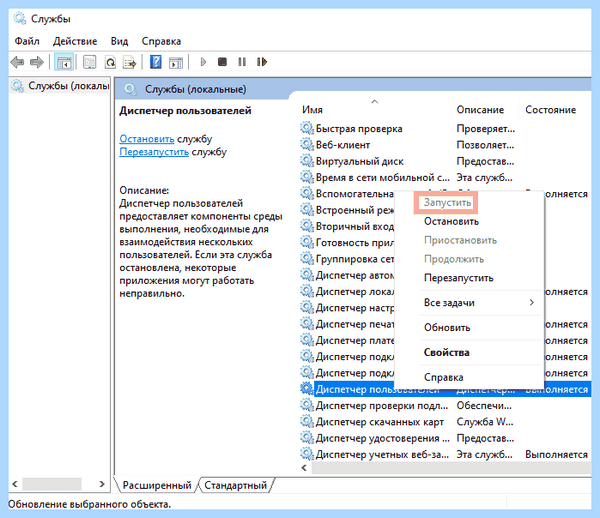This screenshot has height=518, width=600.
Task: Select Диспетчер скачанных карт service name
Action: 380,422
